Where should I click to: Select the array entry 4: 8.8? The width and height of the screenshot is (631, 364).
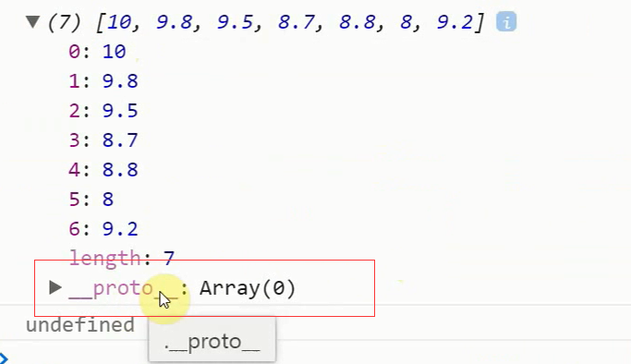(x=103, y=170)
